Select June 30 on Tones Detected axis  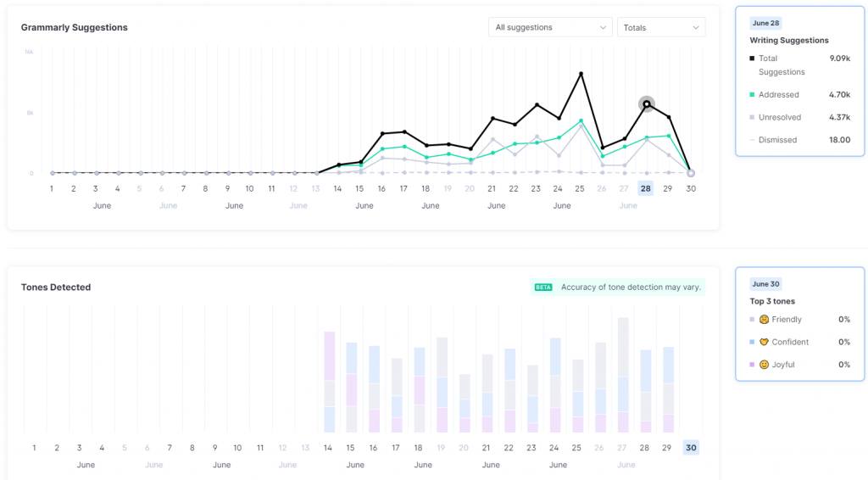[691, 448]
